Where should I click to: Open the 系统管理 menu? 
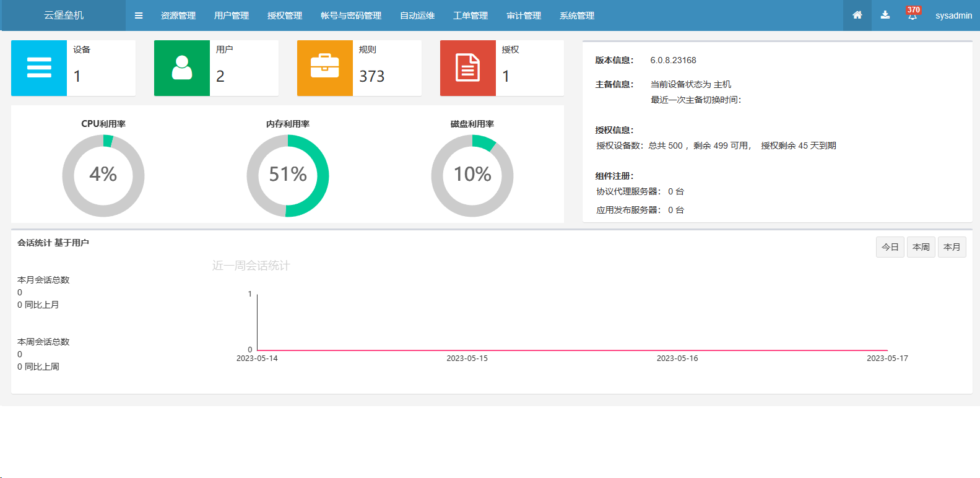[x=577, y=15]
